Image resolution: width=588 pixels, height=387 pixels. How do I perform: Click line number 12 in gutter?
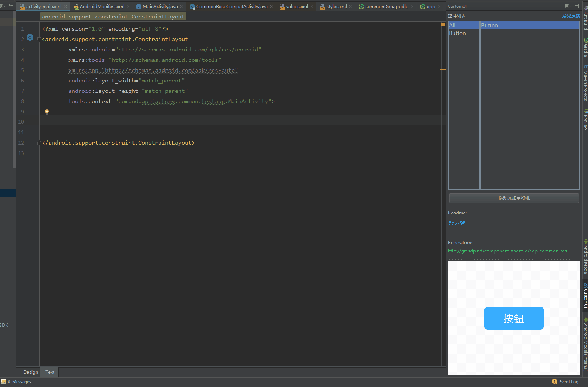pyautogui.click(x=21, y=143)
